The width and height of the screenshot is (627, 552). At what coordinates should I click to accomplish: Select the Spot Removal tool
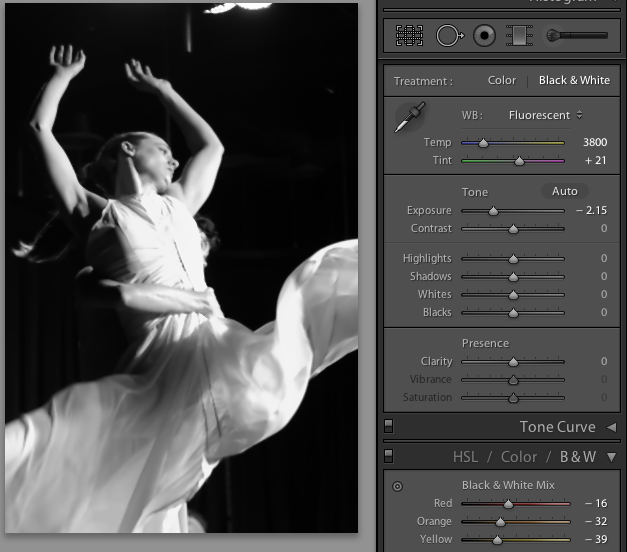pos(450,36)
